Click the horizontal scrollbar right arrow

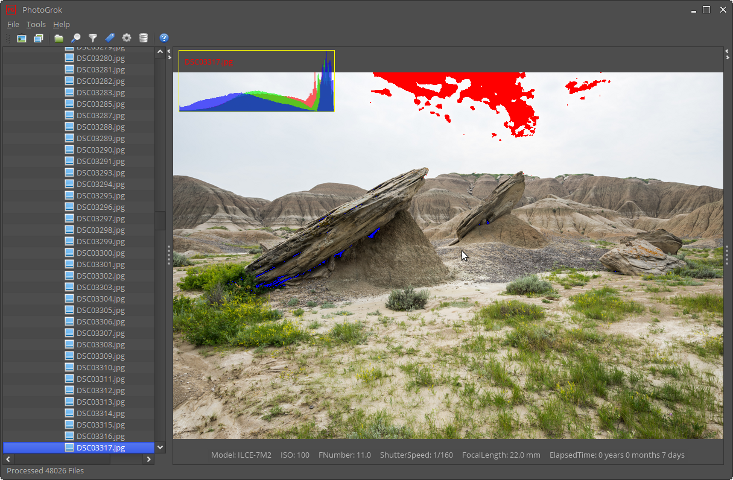[149, 460]
